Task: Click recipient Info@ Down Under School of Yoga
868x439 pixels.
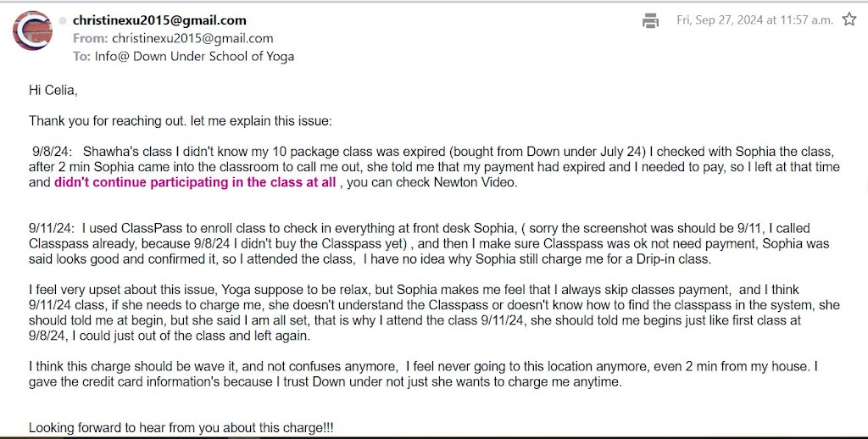Action: pyautogui.click(x=193, y=56)
